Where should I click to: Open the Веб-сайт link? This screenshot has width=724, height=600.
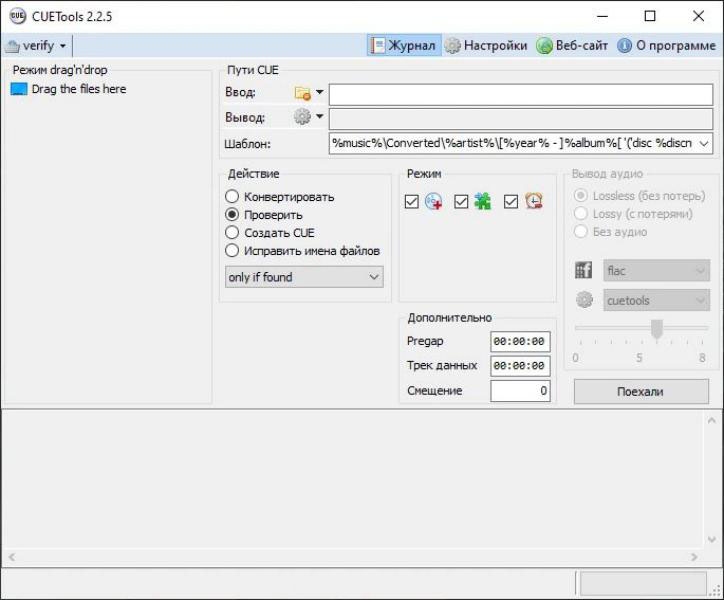coord(572,45)
